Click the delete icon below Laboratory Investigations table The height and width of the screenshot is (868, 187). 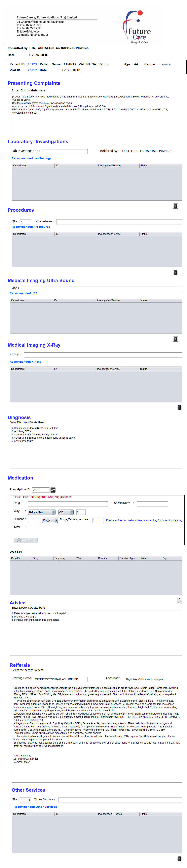click(175, 206)
